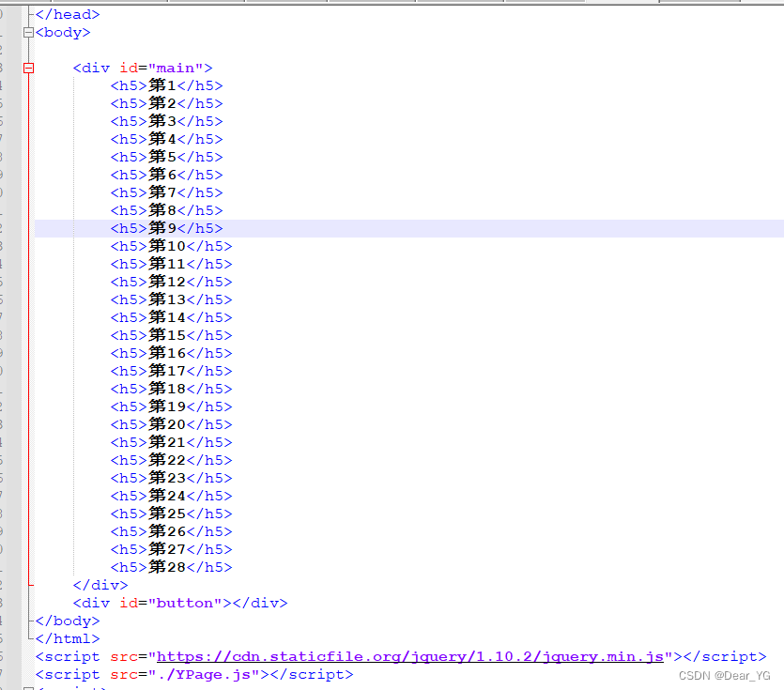Click the <div id="main"> opening tag text
This screenshot has width=784, height=690.
[143, 68]
